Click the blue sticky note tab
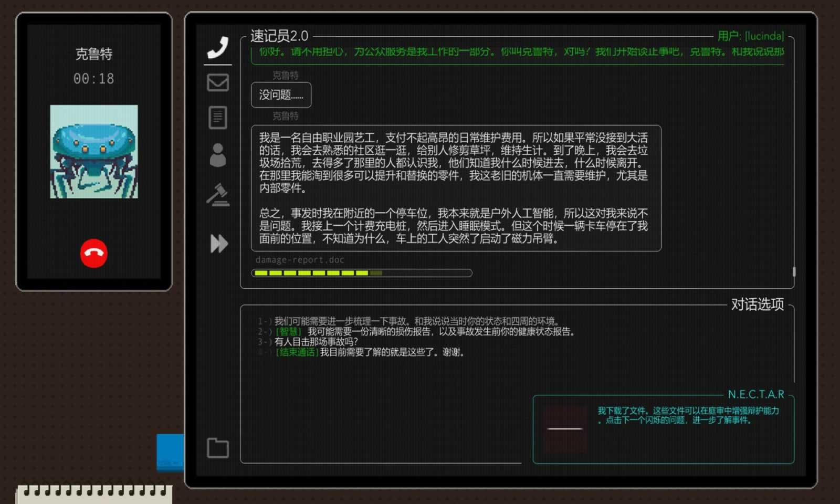Image resolution: width=840 pixels, height=504 pixels. click(170, 451)
